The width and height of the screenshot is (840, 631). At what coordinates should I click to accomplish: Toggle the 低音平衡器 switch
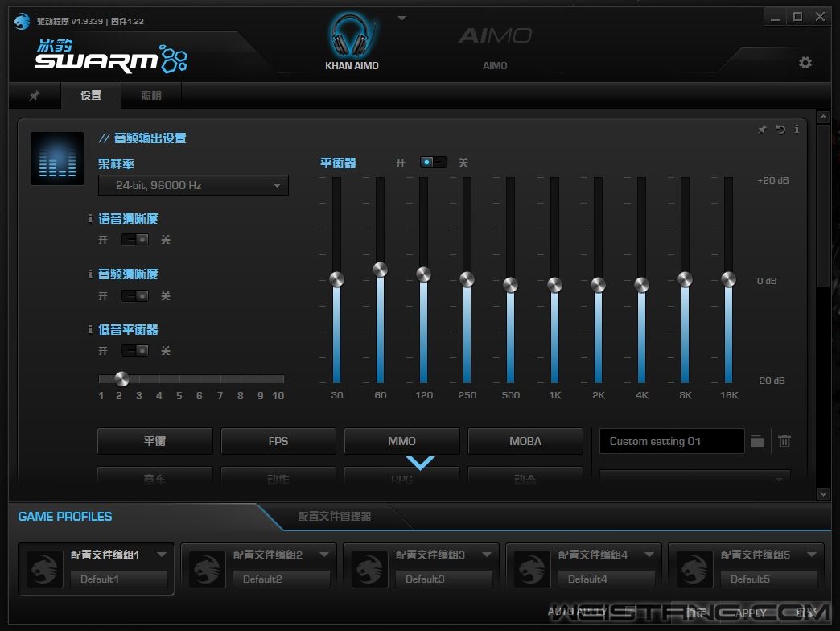tap(135, 350)
